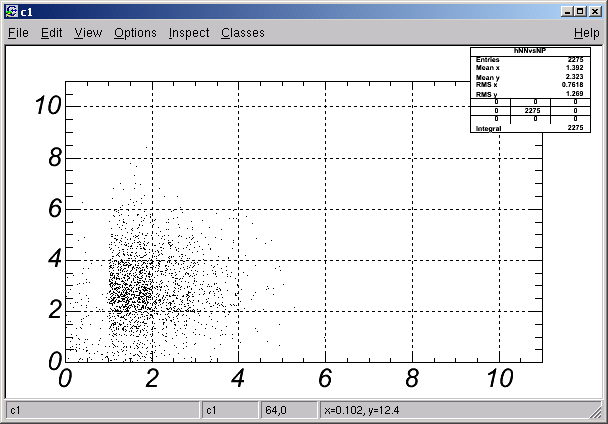Open the Edit menu
The width and height of the screenshot is (608, 424).
pos(52,33)
